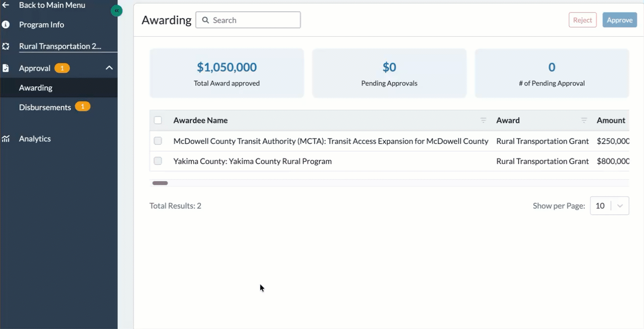Click Yakima County Rural Program awardee name
This screenshot has height=329, width=644.
point(252,161)
